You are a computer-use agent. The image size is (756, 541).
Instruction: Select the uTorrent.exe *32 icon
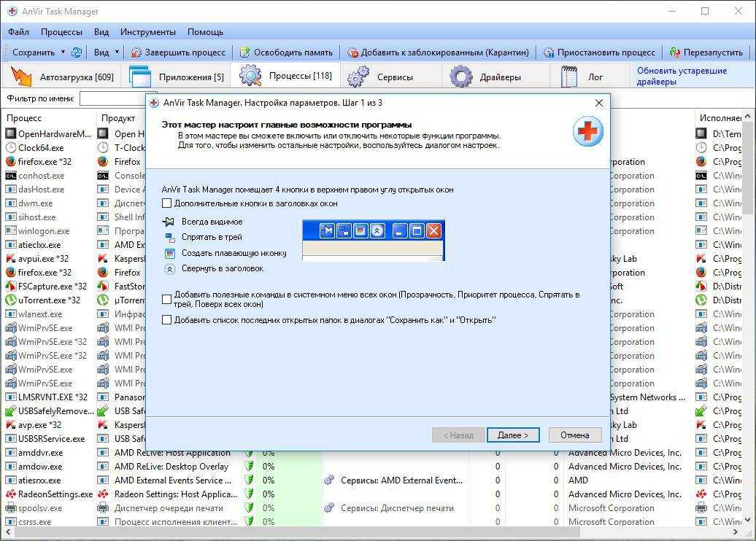[11, 300]
